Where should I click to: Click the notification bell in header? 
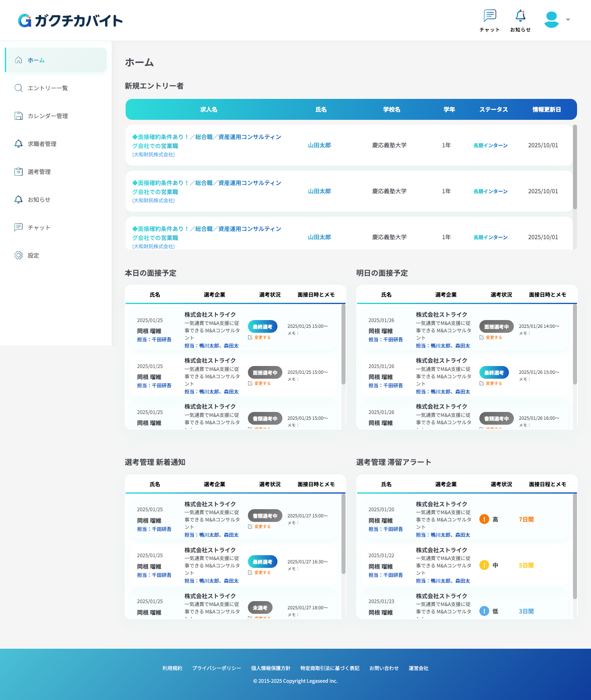520,16
